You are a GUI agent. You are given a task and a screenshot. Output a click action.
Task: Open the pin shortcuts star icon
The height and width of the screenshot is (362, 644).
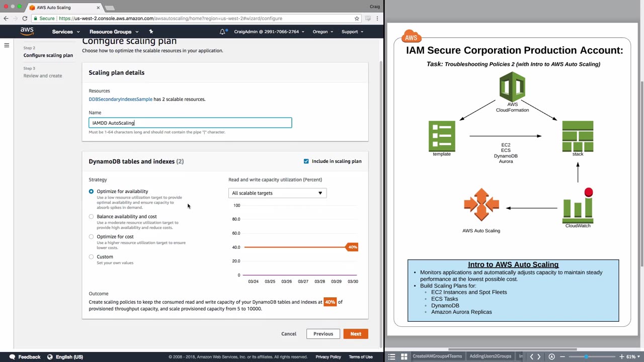[x=151, y=32]
